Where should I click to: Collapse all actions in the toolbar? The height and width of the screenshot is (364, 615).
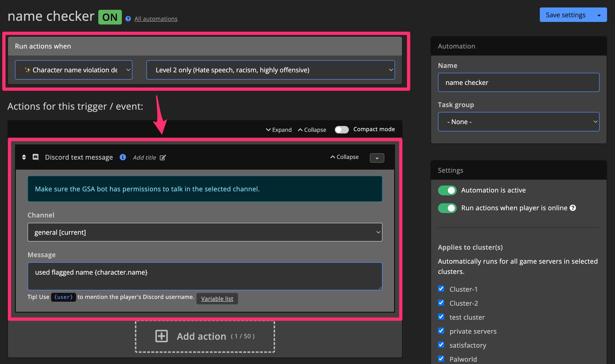pyautogui.click(x=312, y=129)
